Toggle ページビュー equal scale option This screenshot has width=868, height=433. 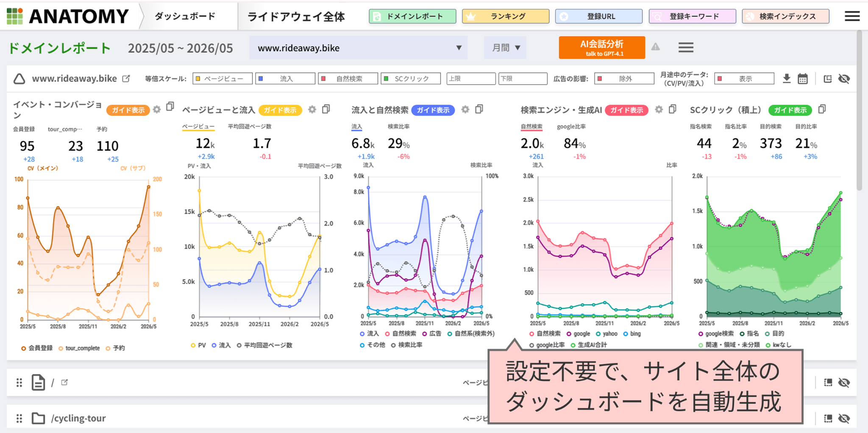coord(223,79)
